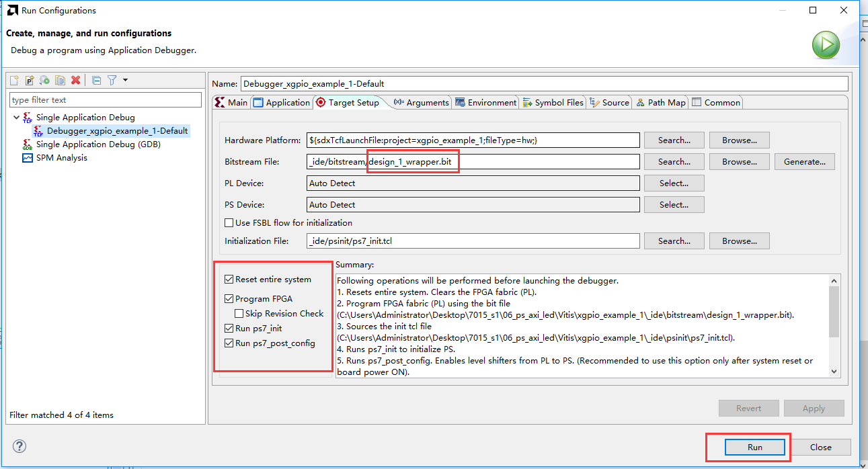Open filter options dropdown arrow

[125, 80]
